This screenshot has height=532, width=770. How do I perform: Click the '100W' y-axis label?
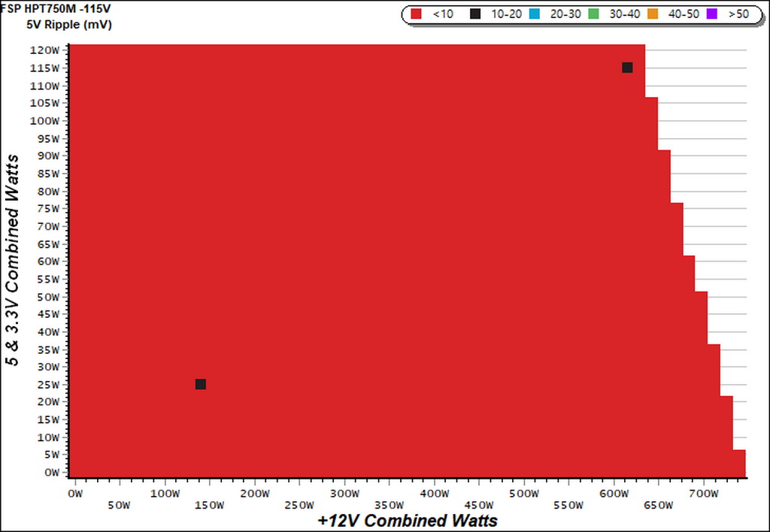(44, 121)
